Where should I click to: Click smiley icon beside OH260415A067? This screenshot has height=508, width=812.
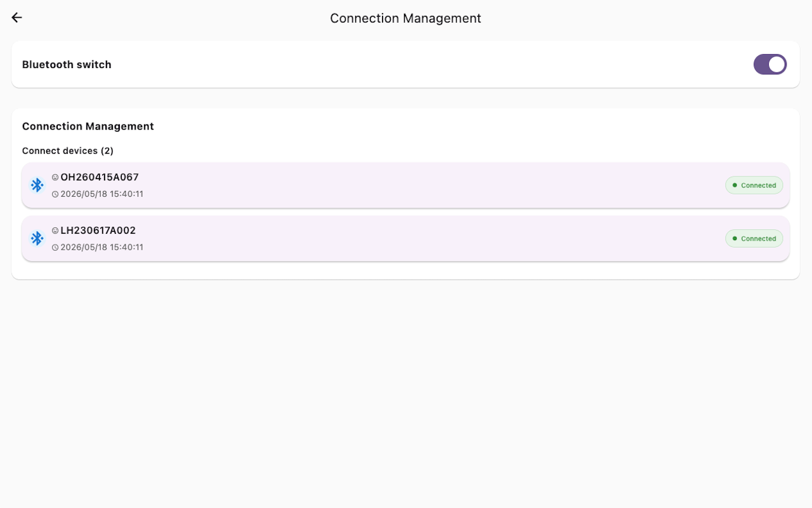(x=55, y=177)
